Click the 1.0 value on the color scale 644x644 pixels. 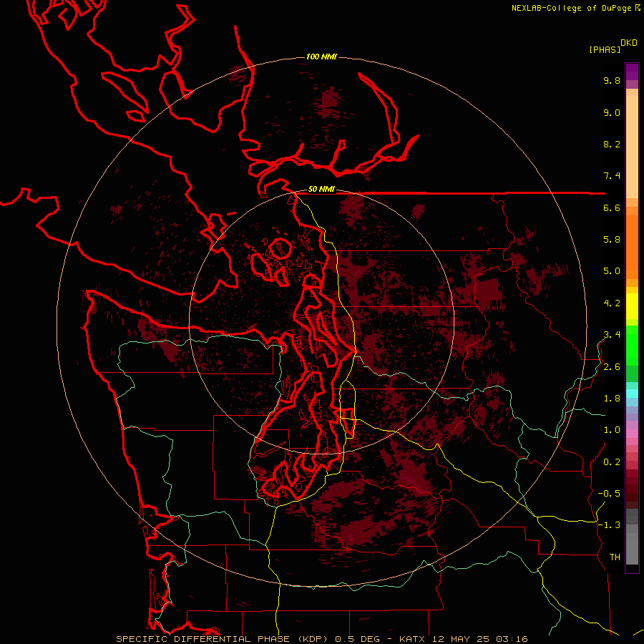click(612, 430)
